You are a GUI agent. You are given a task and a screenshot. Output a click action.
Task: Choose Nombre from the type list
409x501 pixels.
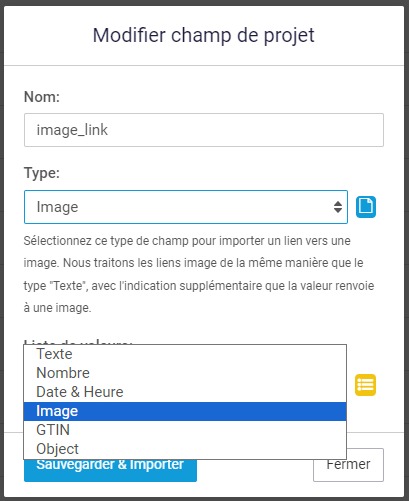click(x=185, y=373)
